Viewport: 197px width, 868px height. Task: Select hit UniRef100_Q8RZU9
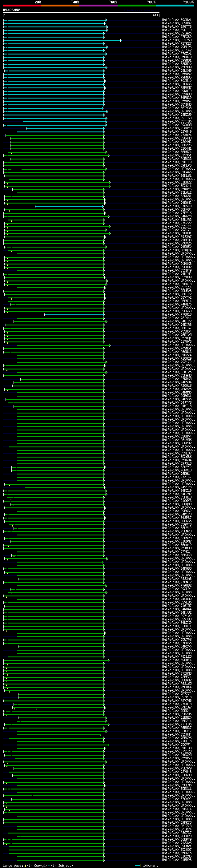click(177, 115)
